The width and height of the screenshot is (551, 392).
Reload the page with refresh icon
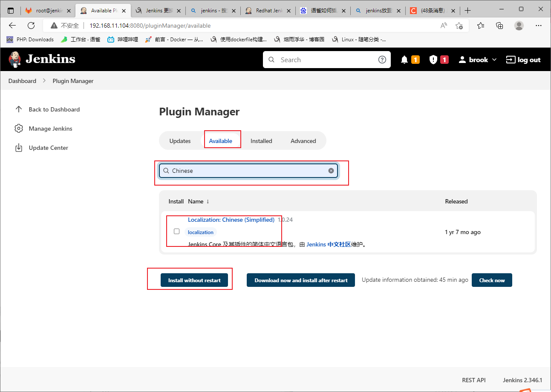(31, 26)
